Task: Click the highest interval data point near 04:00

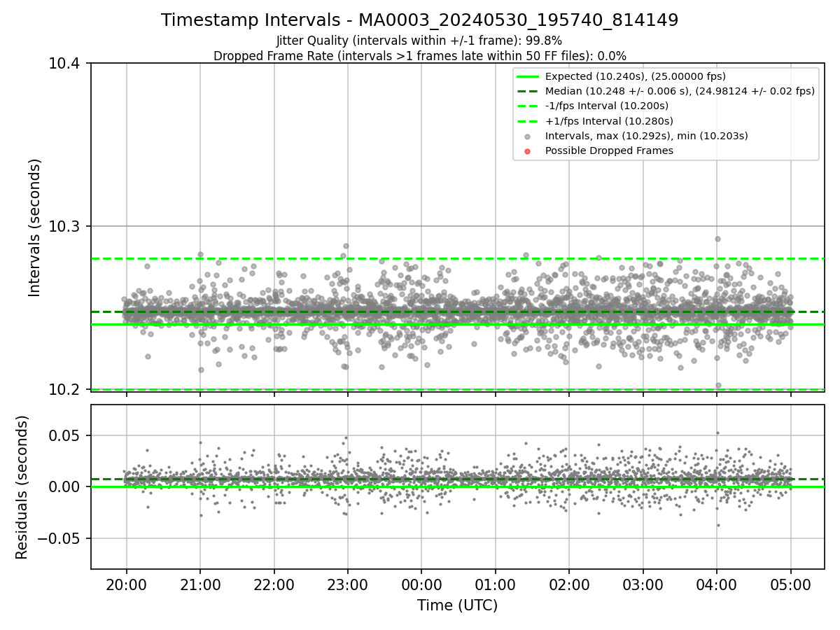Action: (717, 239)
